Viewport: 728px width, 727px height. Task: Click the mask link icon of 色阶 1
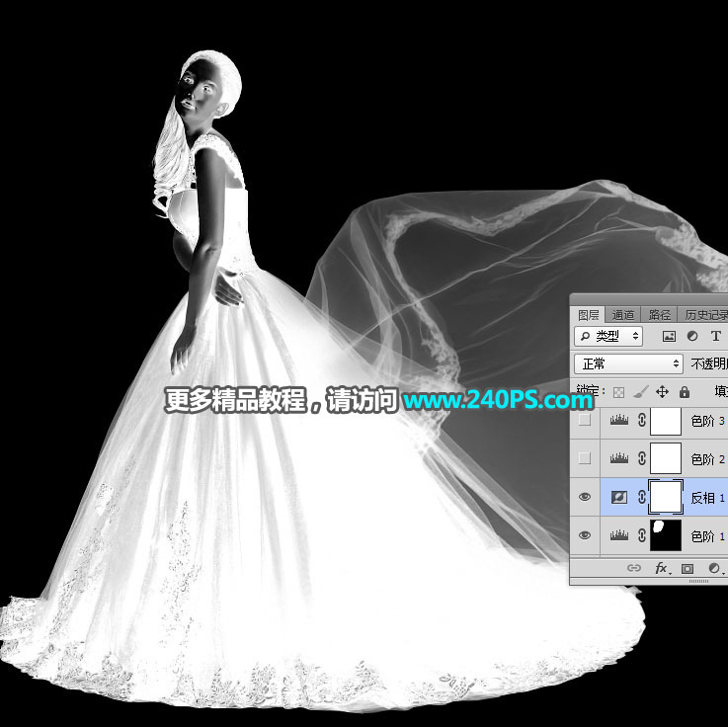pos(642,535)
